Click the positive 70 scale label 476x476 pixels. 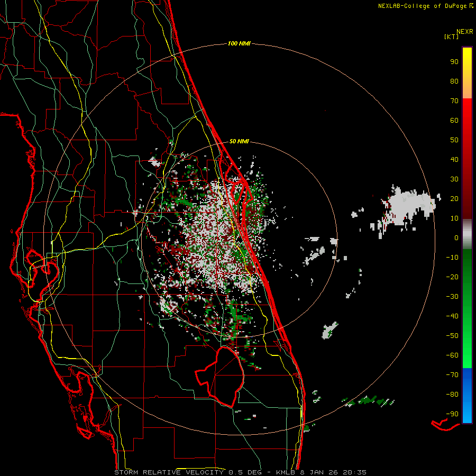pos(454,101)
